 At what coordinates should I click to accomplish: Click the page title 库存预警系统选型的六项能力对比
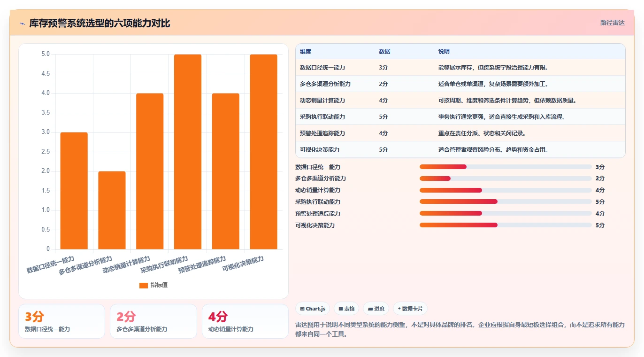click(x=100, y=23)
